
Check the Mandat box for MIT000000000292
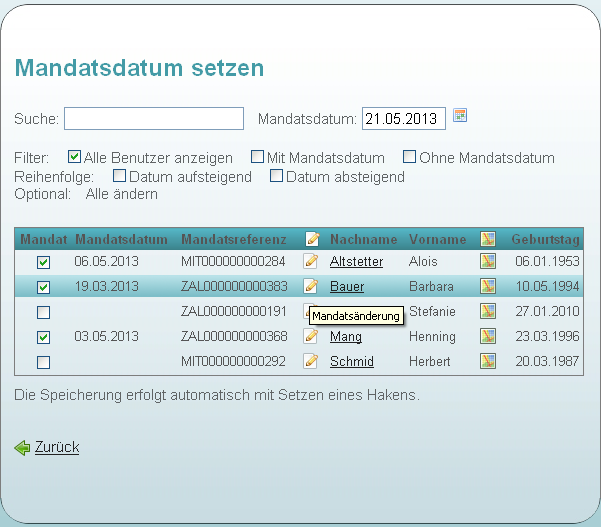pyautogui.click(x=43, y=362)
